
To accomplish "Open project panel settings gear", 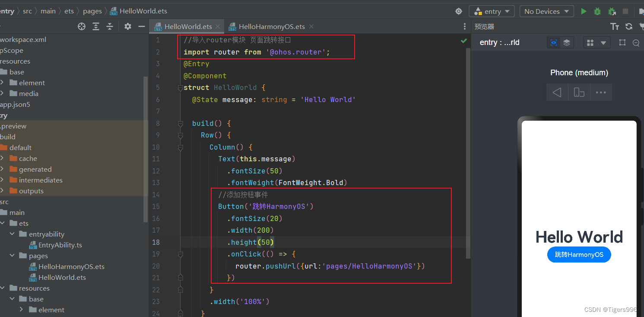I will tap(127, 26).
